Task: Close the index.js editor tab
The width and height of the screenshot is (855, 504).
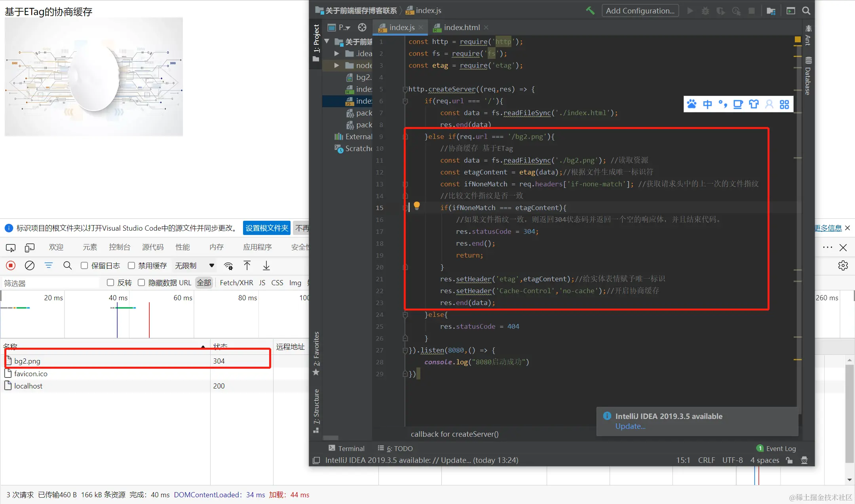Action: pos(421,27)
